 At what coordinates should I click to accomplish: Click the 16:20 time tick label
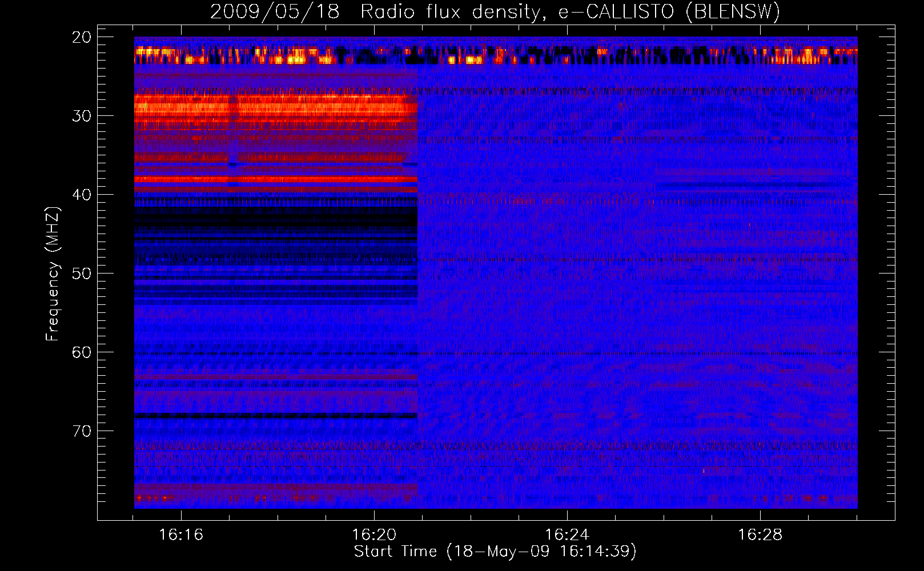(374, 535)
